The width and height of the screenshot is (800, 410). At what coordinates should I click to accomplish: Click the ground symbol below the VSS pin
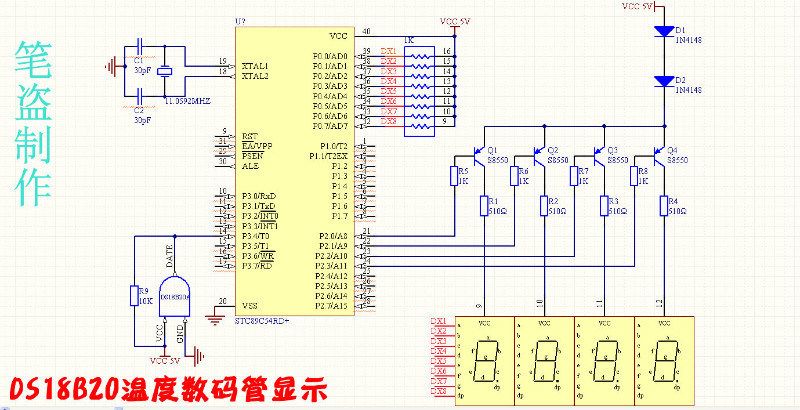pyautogui.click(x=213, y=318)
